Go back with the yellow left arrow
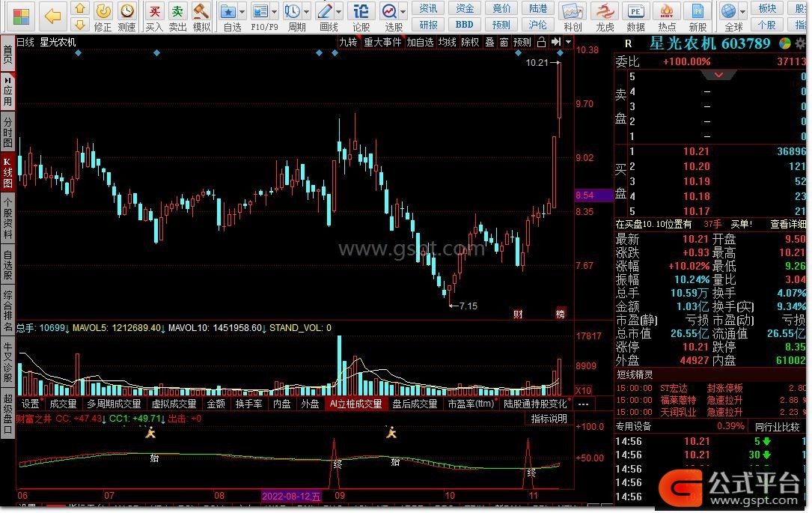The height and width of the screenshot is (513, 812). pyautogui.click(x=53, y=16)
